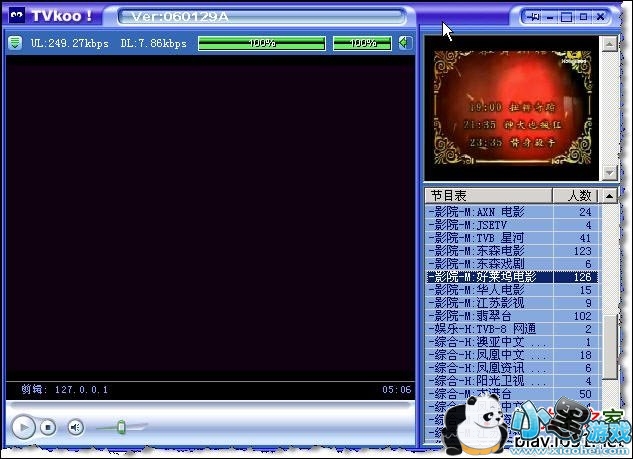Viewport: 633px width, 459px height.
Task: Select channel 娱乐-H:TVB-8 网通
Action: [513, 329]
